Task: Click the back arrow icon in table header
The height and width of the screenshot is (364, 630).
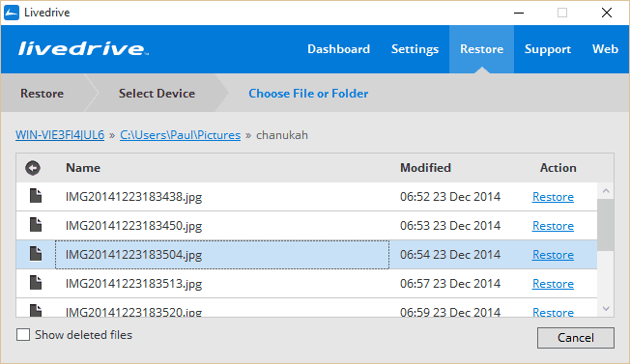Action: [33, 168]
